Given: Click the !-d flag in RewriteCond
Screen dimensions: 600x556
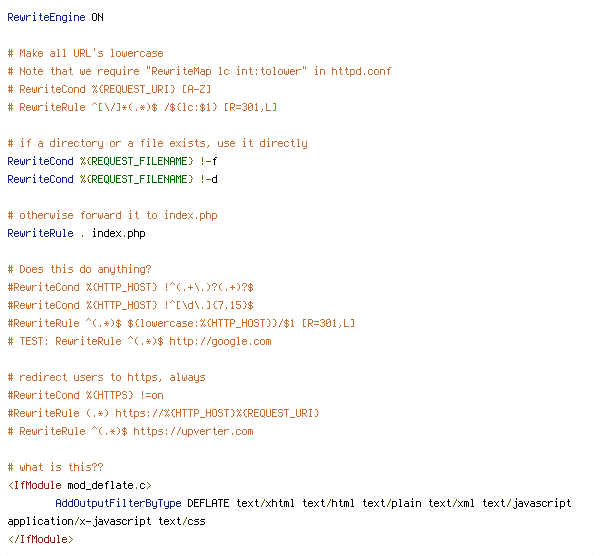Looking at the screenshot, I should 209,179.
